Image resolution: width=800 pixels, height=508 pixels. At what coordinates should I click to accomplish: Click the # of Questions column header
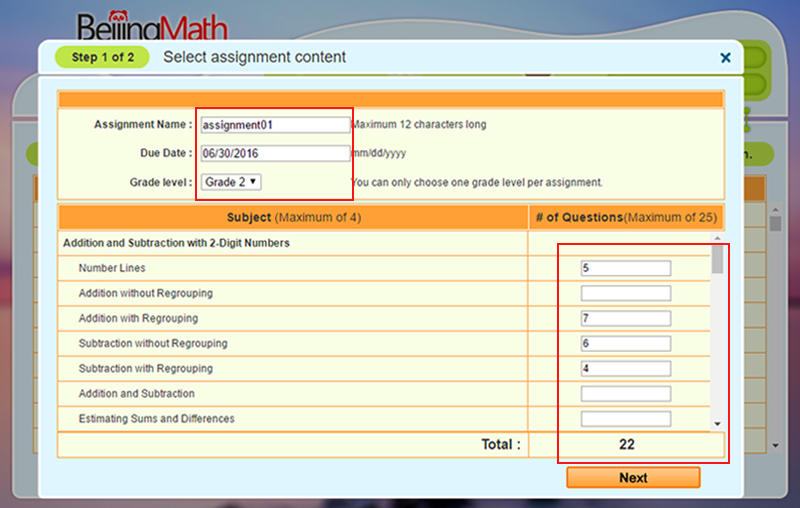pyautogui.click(x=627, y=217)
